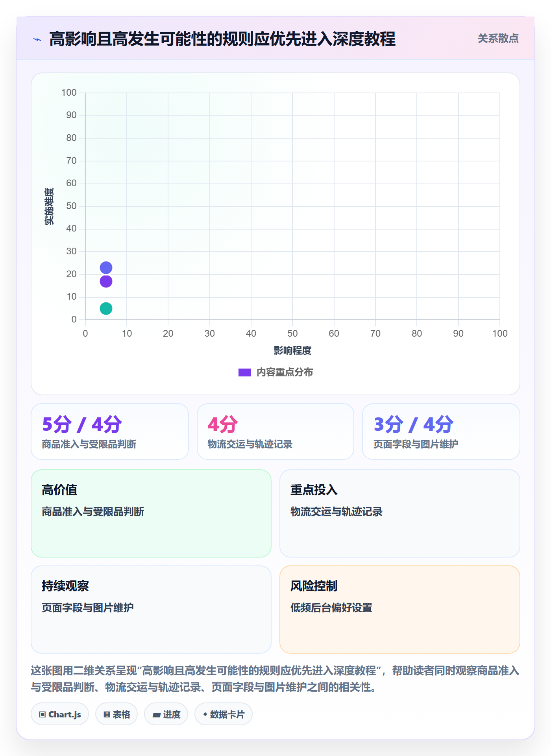The image size is (551, 756).
Task: Select the 风险控制 quadrant panel
Action: (400, 610)
